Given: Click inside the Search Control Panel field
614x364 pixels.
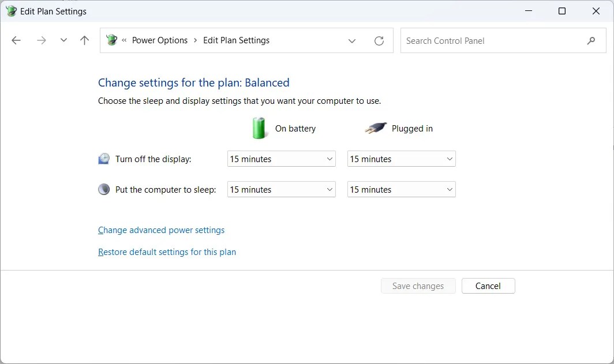Looking at the screenshot, I should click(491, 40).
